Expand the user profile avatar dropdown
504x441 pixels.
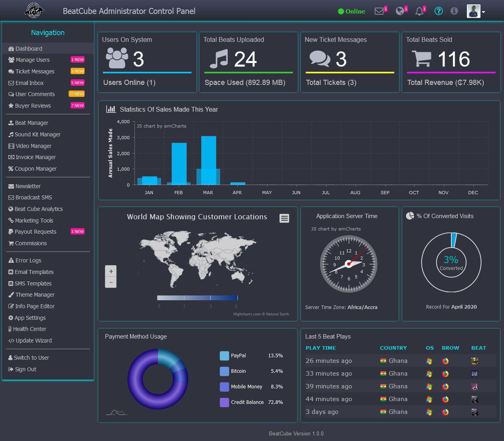[x=476, y=12]
